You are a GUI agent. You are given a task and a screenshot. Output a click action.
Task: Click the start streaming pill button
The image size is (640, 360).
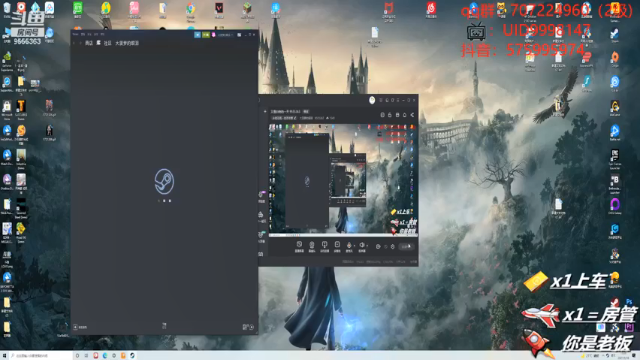[x=407, y=247]
